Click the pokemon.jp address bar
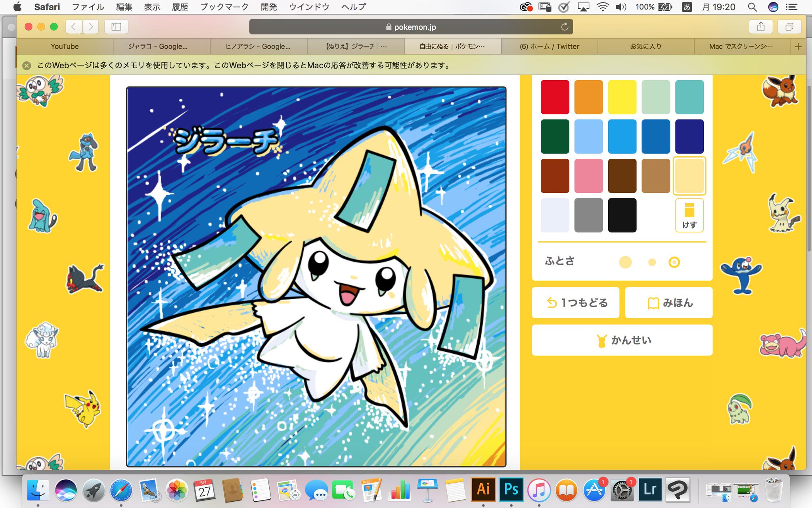This screenshot has height=508, width=812. tap(410, 27)
